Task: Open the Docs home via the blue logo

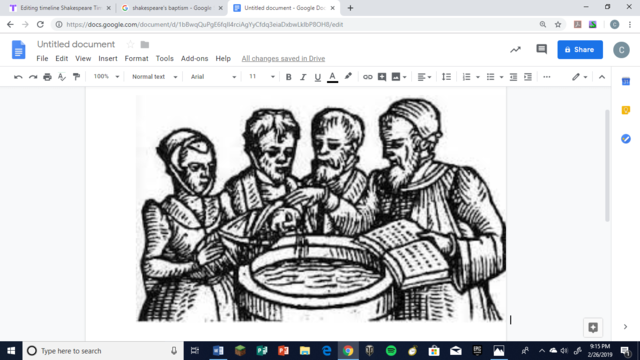Action: (x=18, y=50)
